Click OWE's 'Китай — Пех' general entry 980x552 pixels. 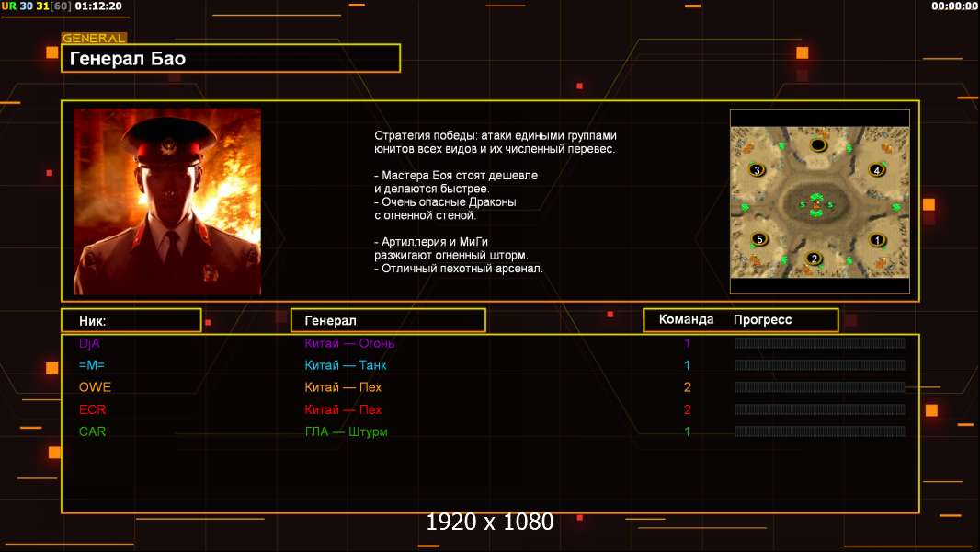343,387
